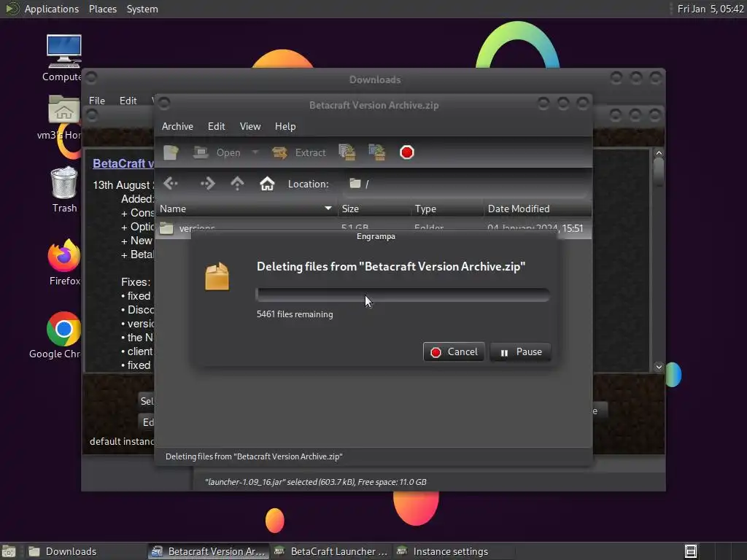Click workspace switcher icon in bottom panel
The width and height of the screenshot is (747, 560).
pos(691,551)
